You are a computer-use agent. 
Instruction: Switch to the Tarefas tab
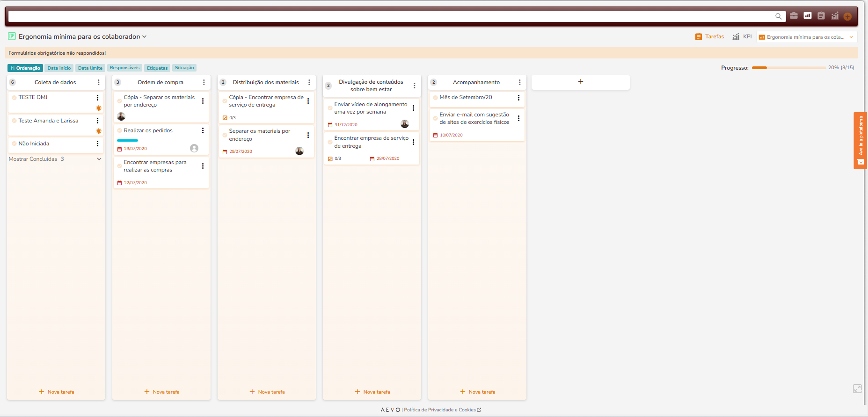(709, 36)
